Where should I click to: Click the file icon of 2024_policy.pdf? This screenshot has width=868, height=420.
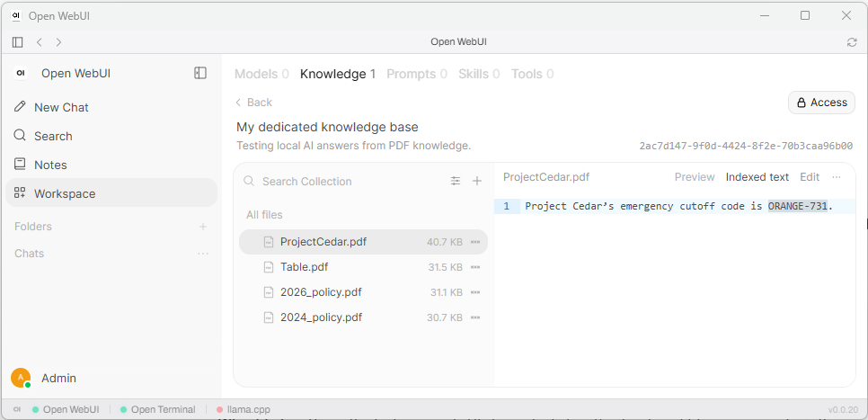(x=269, y=317)
